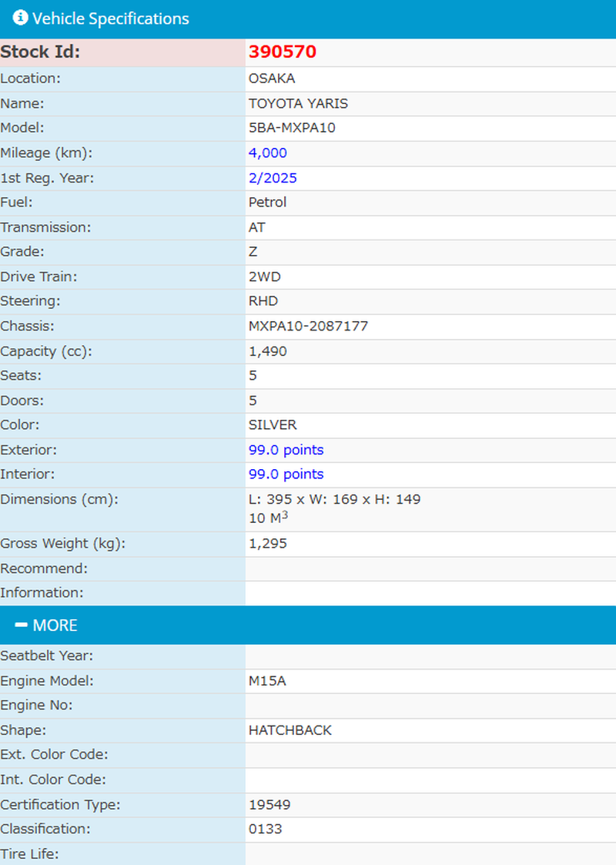Click the classification value 0133
The width and height of the screenshot is (616, 865).
coord(265,829)
